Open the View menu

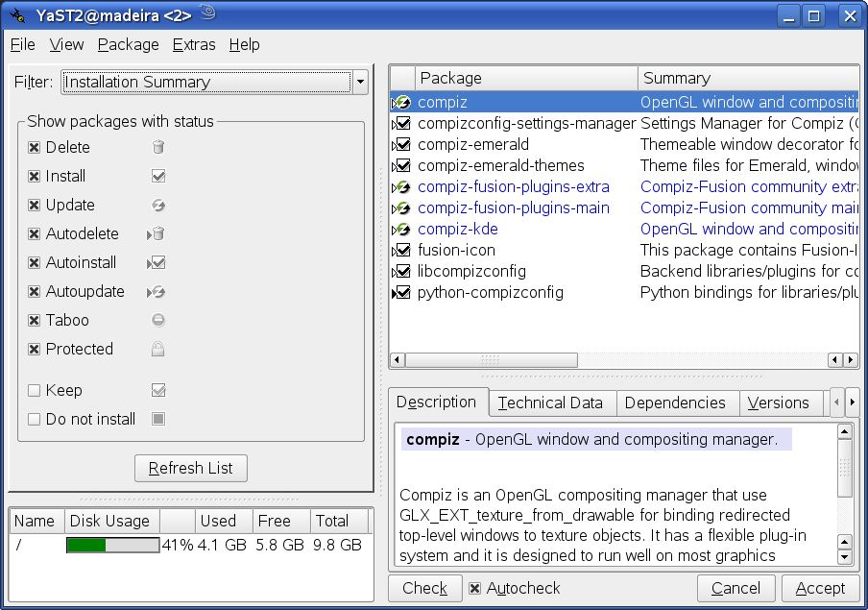(66, 44)
